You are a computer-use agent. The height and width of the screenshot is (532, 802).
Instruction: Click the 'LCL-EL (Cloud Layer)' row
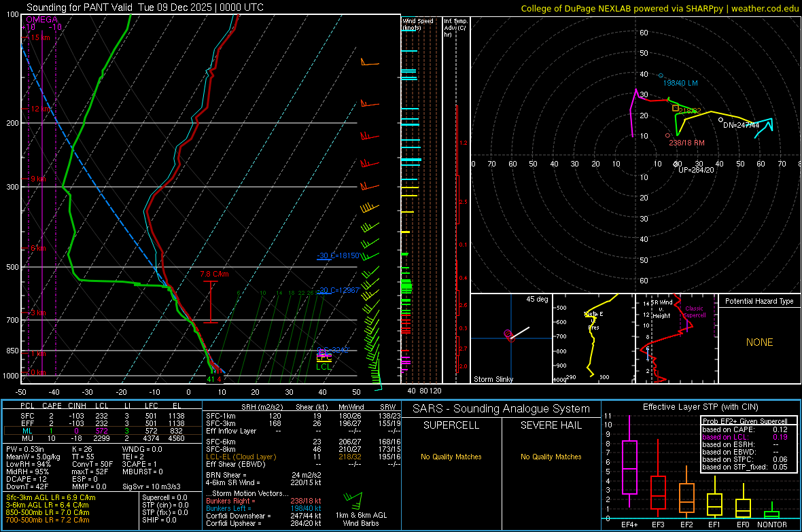(x=303, y=457)
